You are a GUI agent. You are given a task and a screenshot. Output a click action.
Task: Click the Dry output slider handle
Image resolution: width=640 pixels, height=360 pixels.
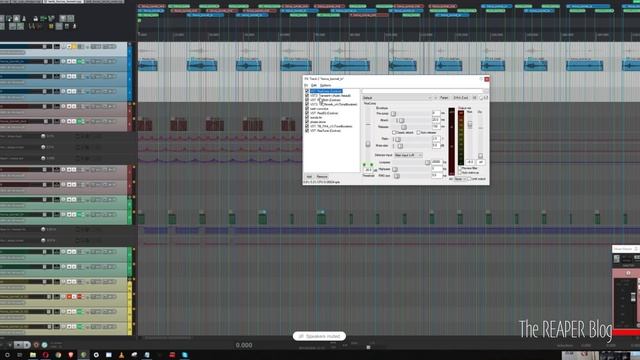(x=480, y=156)
